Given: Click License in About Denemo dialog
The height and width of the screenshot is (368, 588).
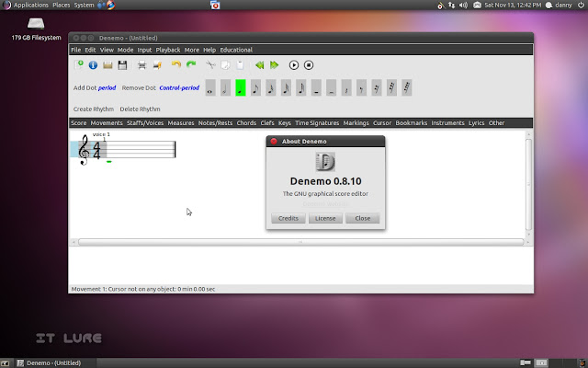Looking at the screenshot, I should 325,218.
